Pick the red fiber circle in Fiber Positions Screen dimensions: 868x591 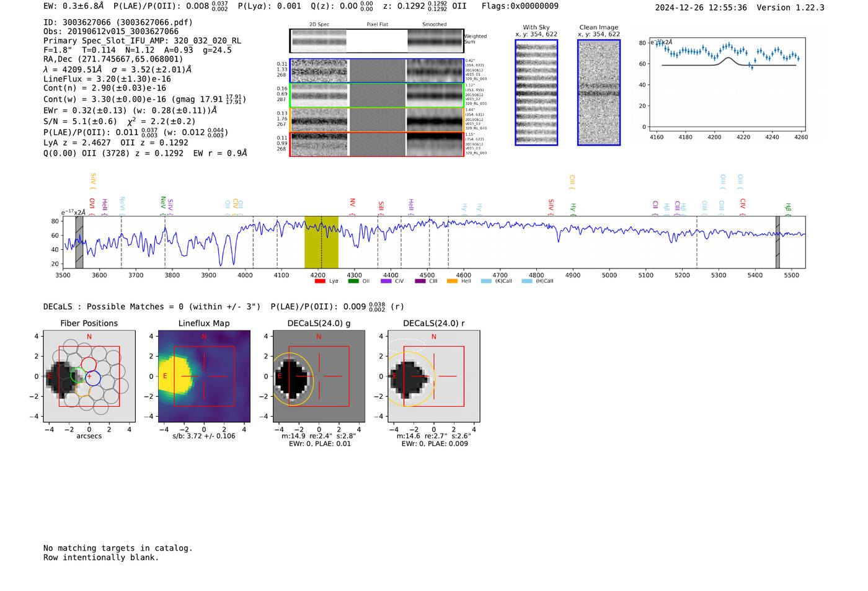coord(89,365)
